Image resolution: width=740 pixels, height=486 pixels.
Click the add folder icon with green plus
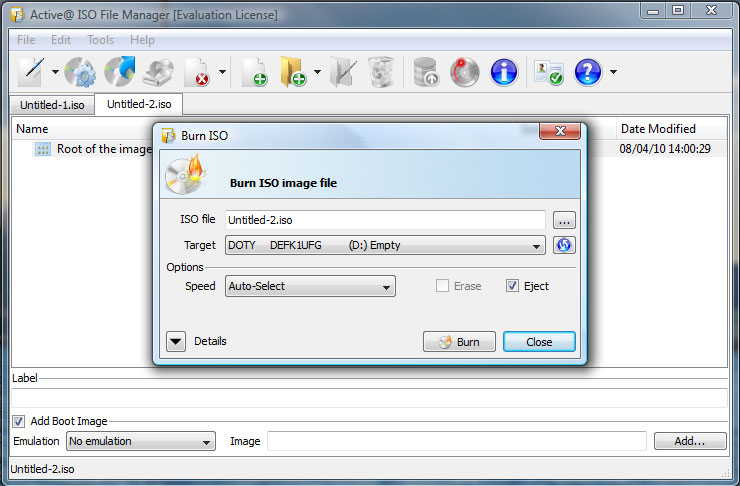(x=293, y=72)
